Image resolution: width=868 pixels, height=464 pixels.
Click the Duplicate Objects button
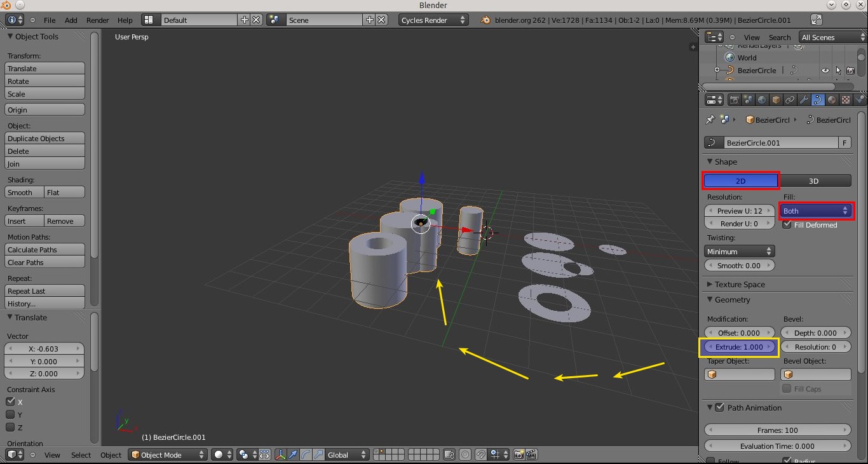click(x=44, y=139)
